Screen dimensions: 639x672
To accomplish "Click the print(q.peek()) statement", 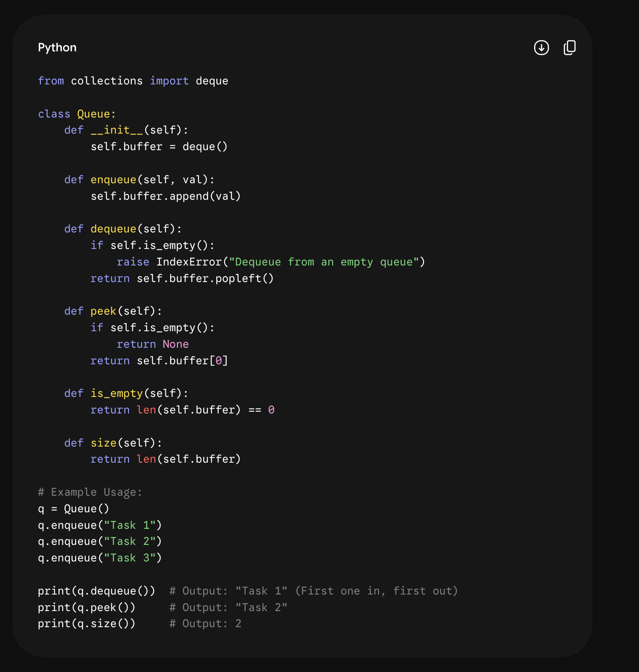I will click(x=87, y=608).
